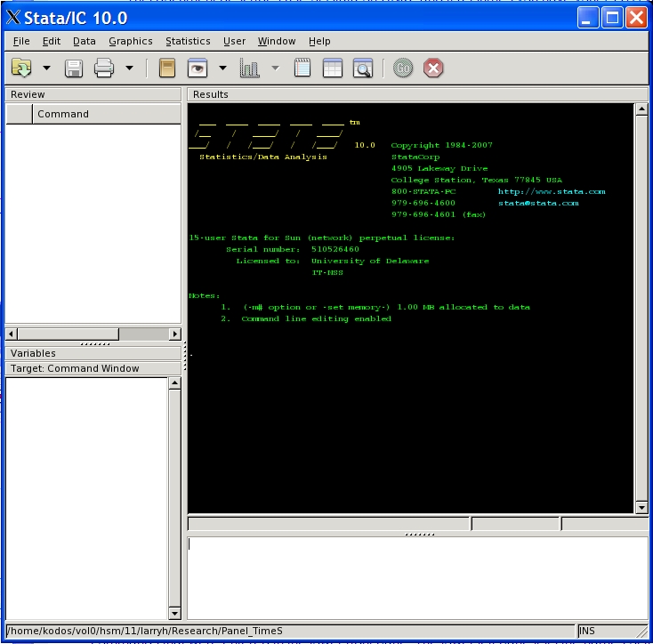Launch the Data Editor grid icon
This screenshot has width=653, height=644.
point(332,68)
